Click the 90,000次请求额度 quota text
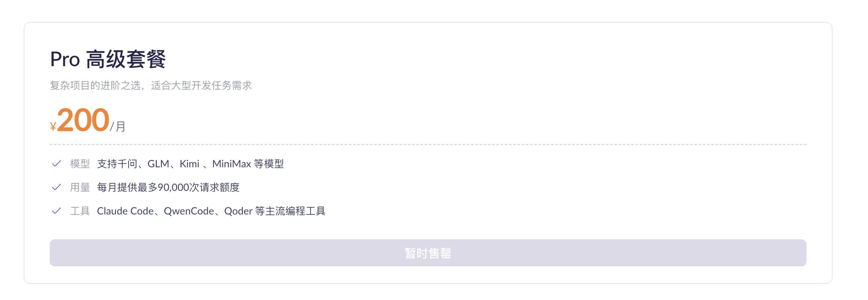Viewport: 868px width, 300px height. tap(198, 187)
